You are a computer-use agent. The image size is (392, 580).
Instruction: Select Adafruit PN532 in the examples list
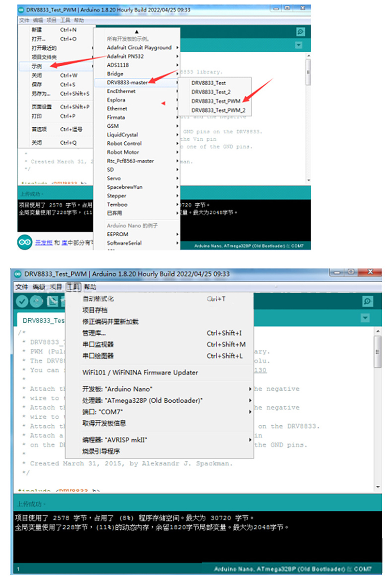137,56
